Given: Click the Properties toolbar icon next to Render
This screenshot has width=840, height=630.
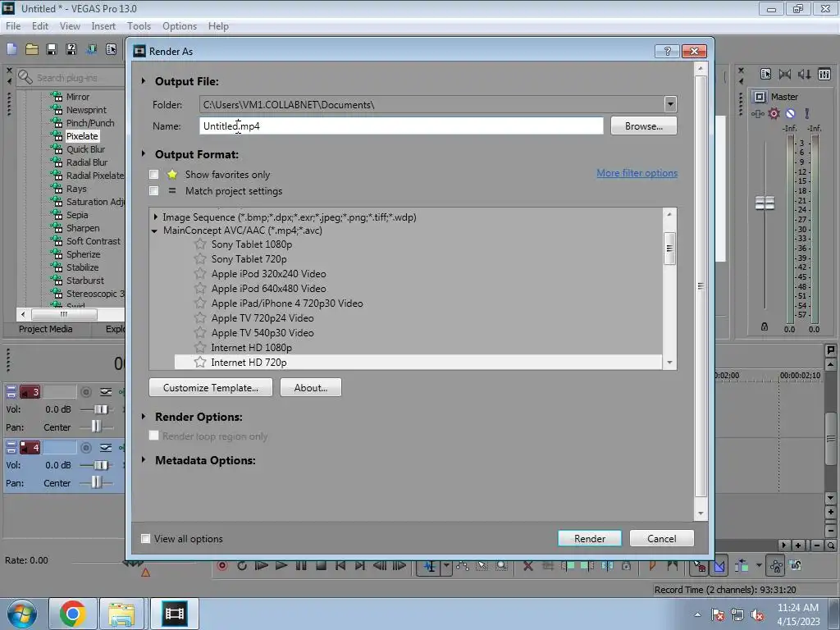Looking at the screenshot, I should point(111,49).
